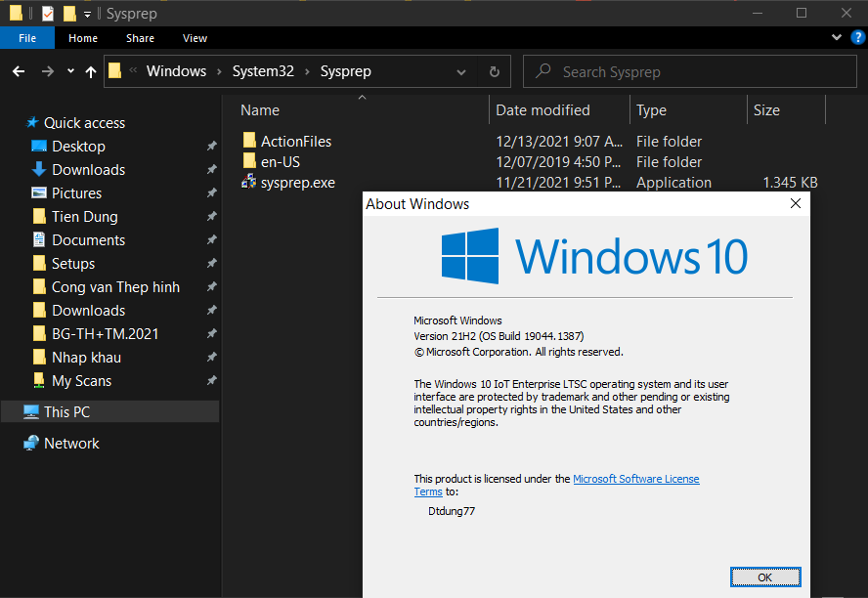868x598 pixels.
Task: Click System32 in the address breadcrumb
Action: coord(263,71)
